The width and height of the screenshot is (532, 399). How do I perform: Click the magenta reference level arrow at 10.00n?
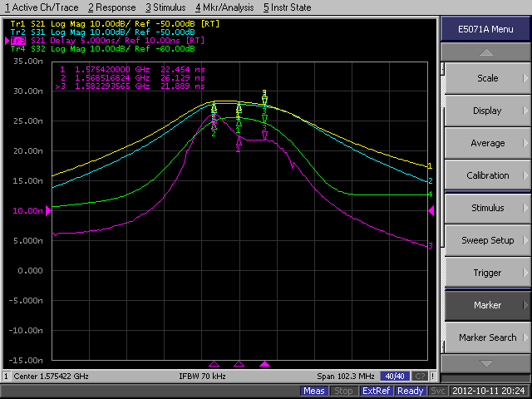pyautogui.click(x=48, y=211)
